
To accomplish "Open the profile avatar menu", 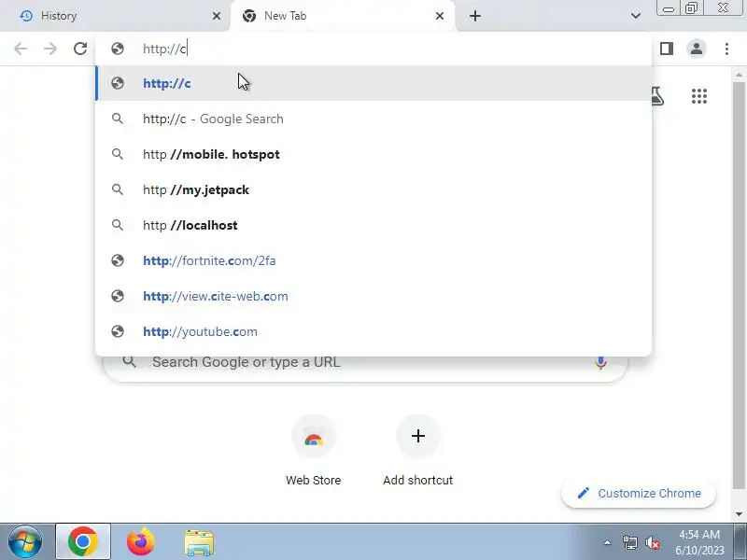I will tap(696, 49).
